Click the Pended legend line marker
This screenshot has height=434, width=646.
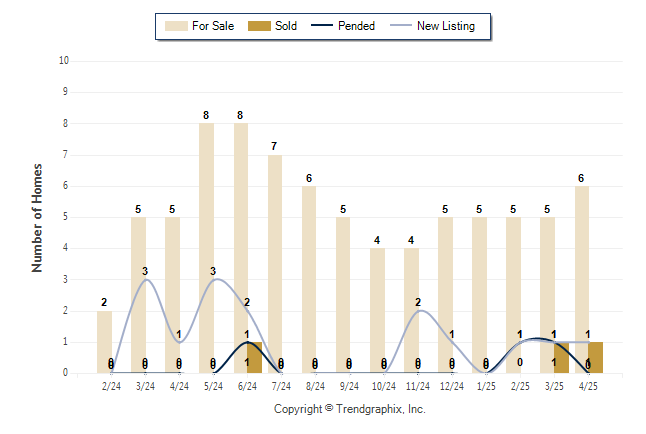[x=322, y=26]
